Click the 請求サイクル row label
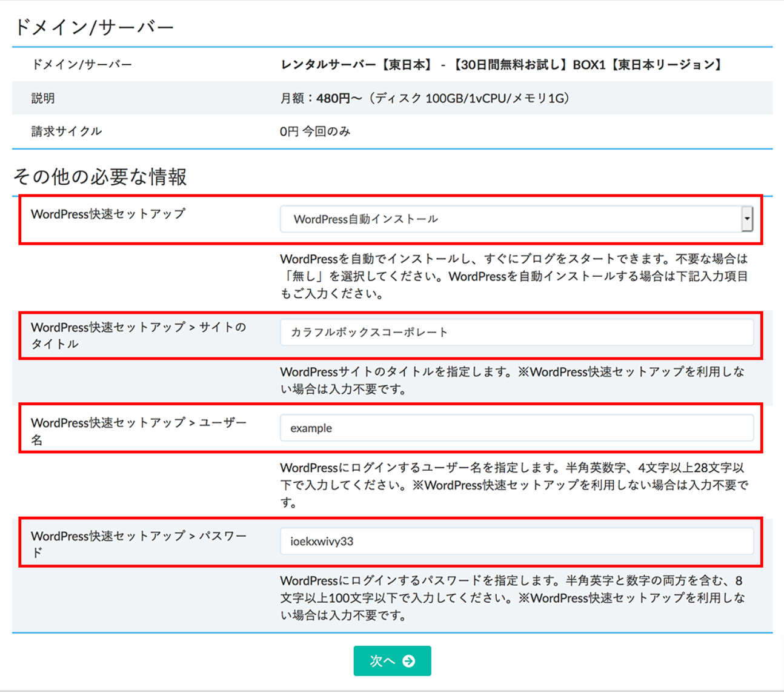 tap(67, 131)
